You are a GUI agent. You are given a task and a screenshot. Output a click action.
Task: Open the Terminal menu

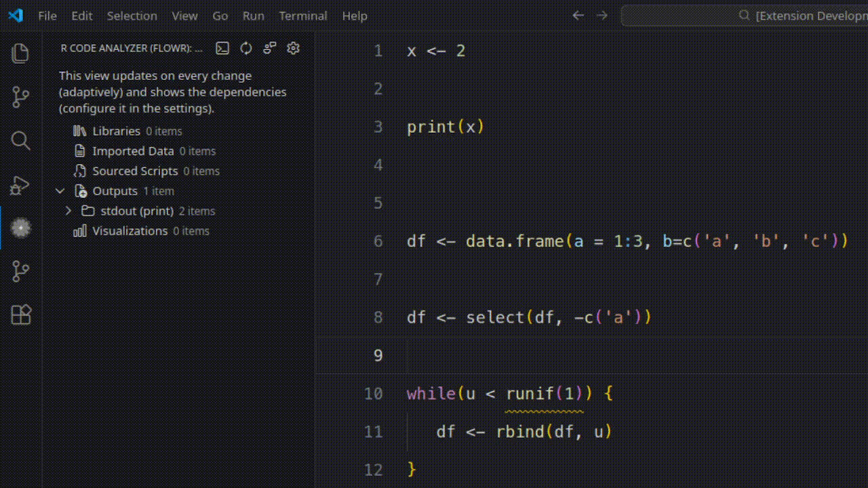click(303, 16)
